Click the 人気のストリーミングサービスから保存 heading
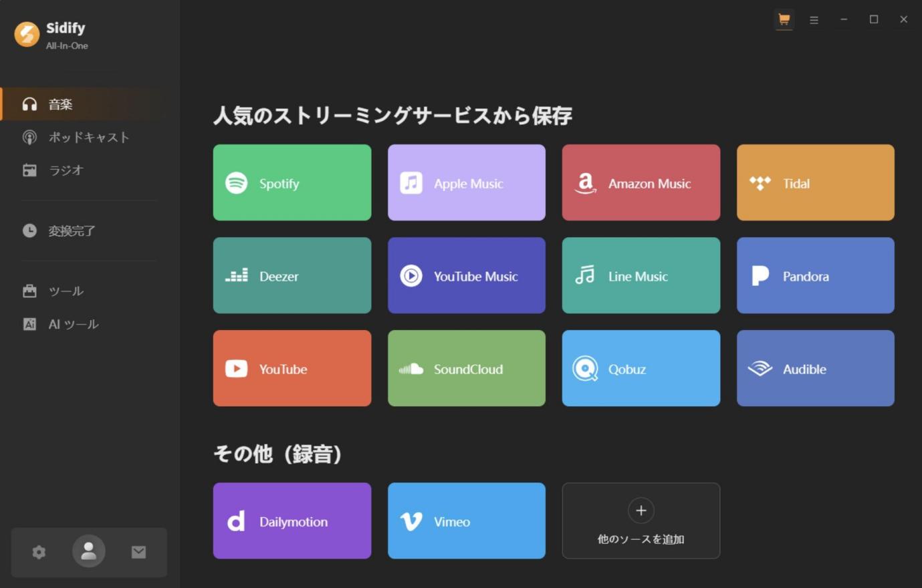922x588 pixels. pyautogui.click(x=393, y=116)
